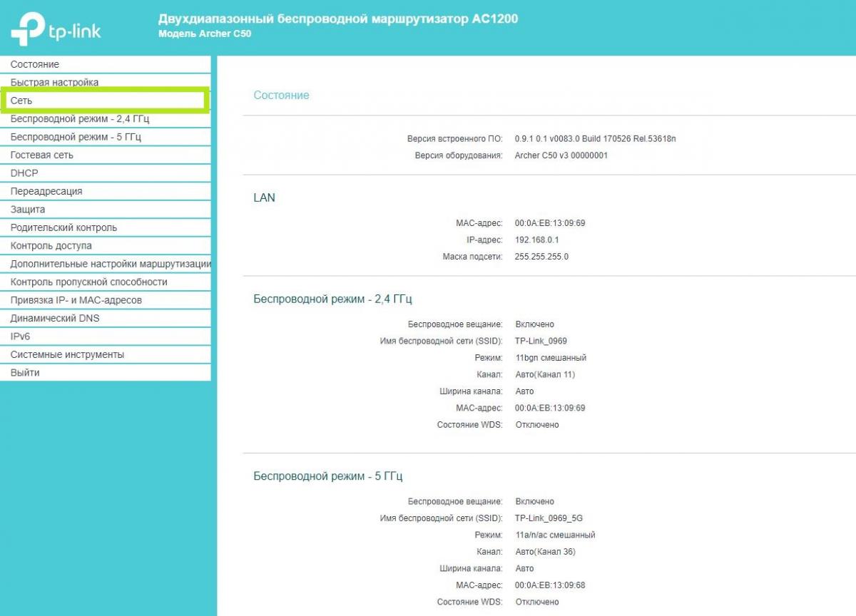Click the TP-Link logo icon
This screenshot has height=616, width=856.
[27, 29]
